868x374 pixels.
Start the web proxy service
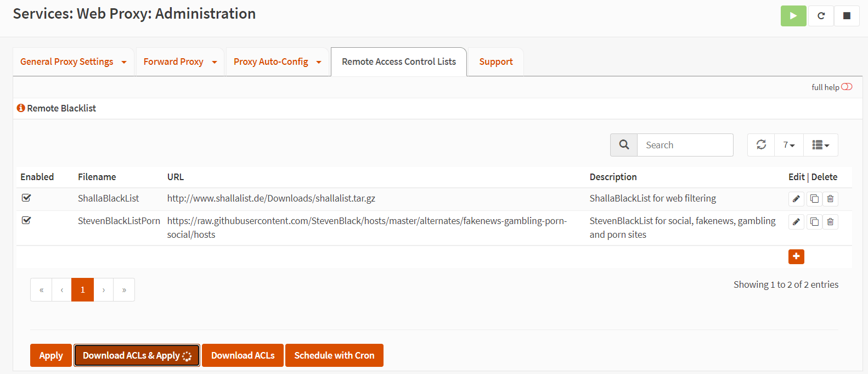coord(793,16)
